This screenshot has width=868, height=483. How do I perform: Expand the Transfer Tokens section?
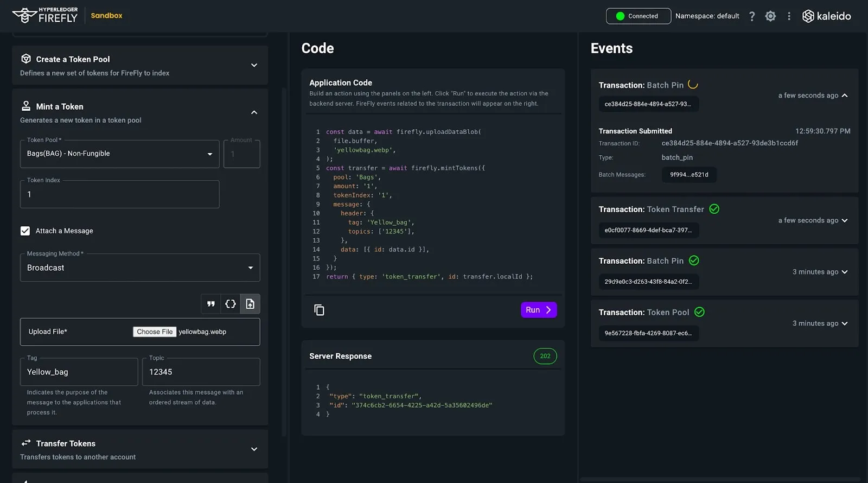point(254,449)
